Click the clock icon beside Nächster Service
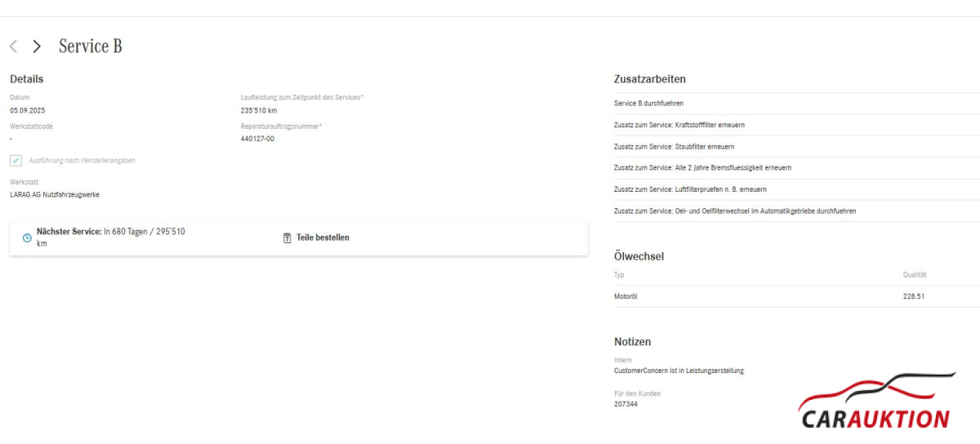Screen dimensions: 980x444 tap(27, 238)
